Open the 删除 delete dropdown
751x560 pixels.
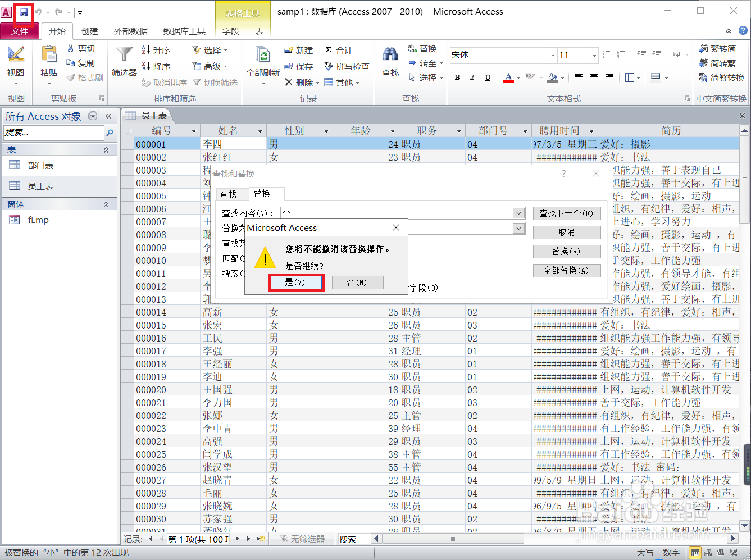pyautogui.click(x=317, y=83)
